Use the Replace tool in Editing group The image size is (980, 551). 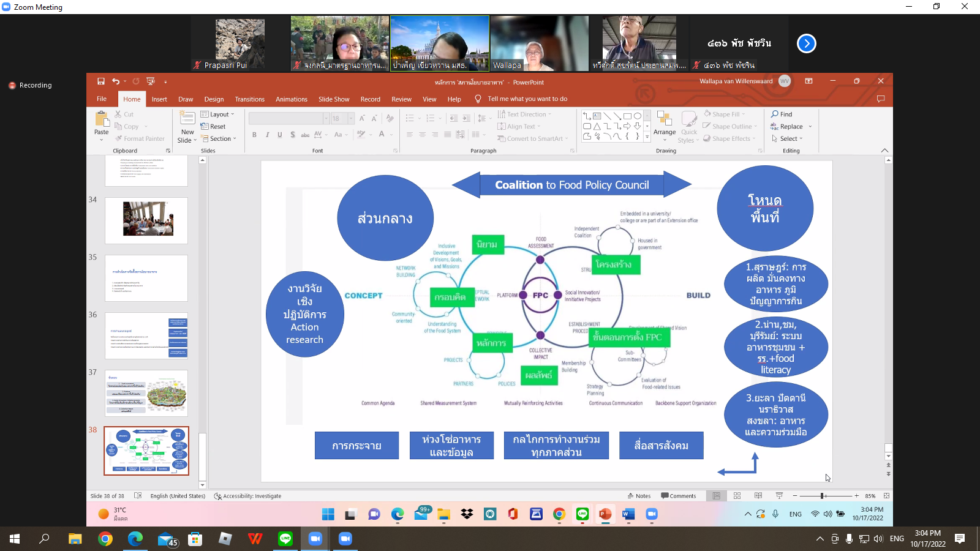coord(791,126)
